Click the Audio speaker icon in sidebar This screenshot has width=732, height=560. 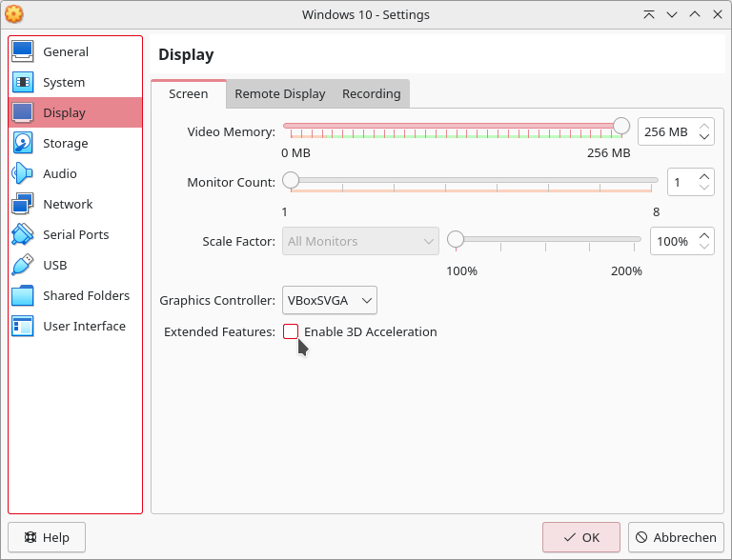[x=23, y=173]
